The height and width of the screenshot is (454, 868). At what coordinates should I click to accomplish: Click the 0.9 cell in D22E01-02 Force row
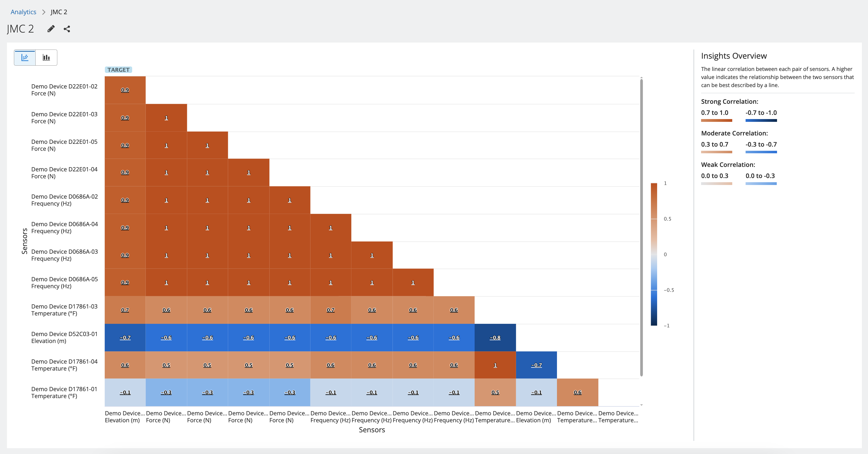pyautogui.click(x=125, y=90)
